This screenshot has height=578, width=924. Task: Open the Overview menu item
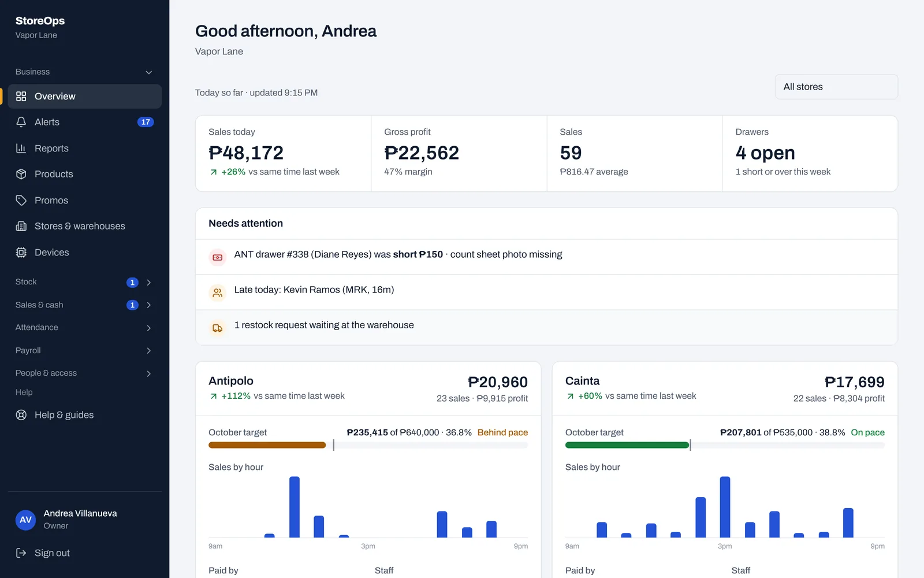coord(85,97)
